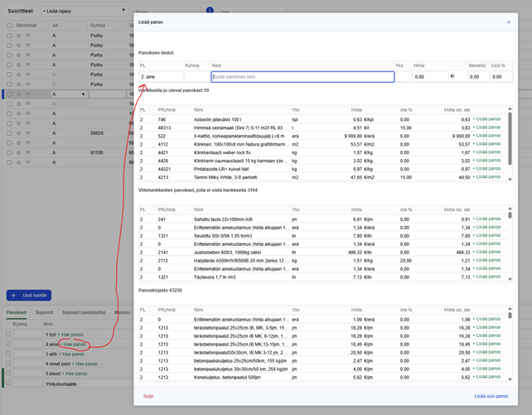Click the Ryhmä field in Panoksen tiedot
The width and height of the screenshot is (532, 415).
pos(196,77)
